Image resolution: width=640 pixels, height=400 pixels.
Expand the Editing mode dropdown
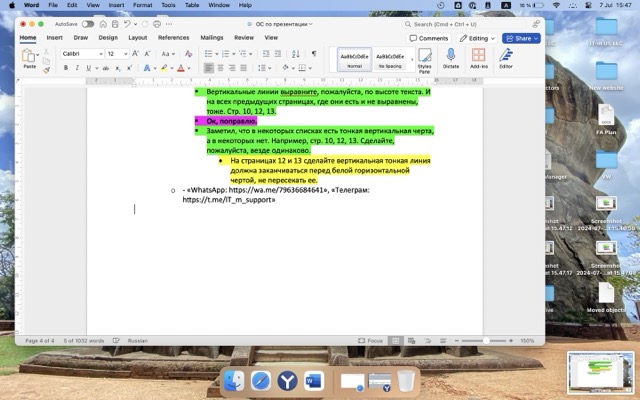tap(479, 38)
